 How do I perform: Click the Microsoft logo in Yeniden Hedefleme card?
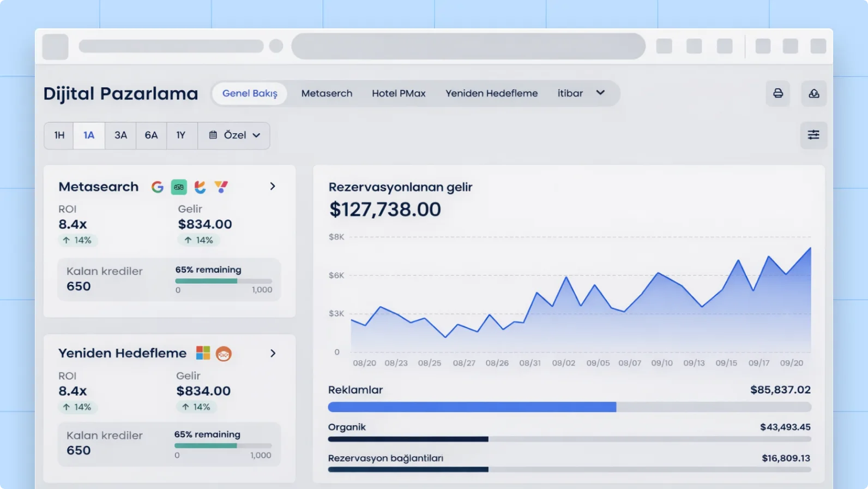203,353
